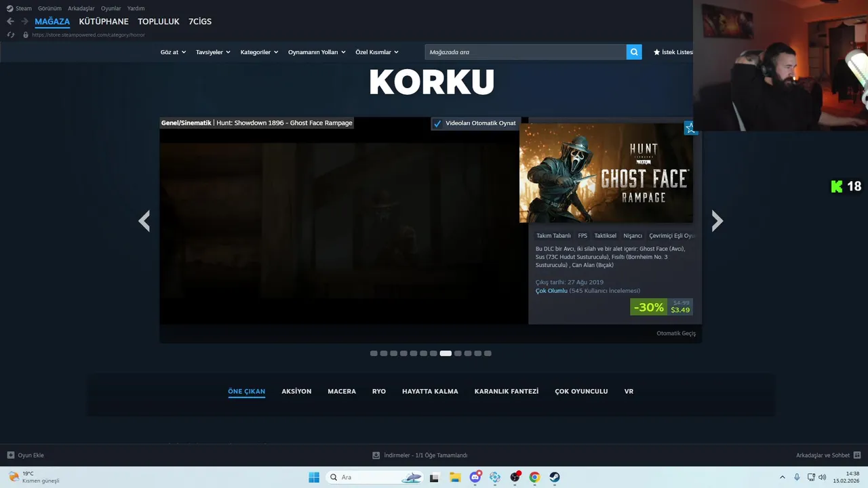Open the Kategoriler dropdown
Image resolution: width=868 pixels, height=488 pixels.
259,52
